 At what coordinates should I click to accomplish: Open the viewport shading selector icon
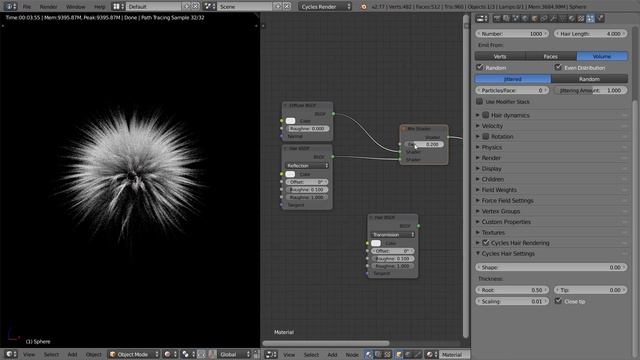[x=169, y=354]
